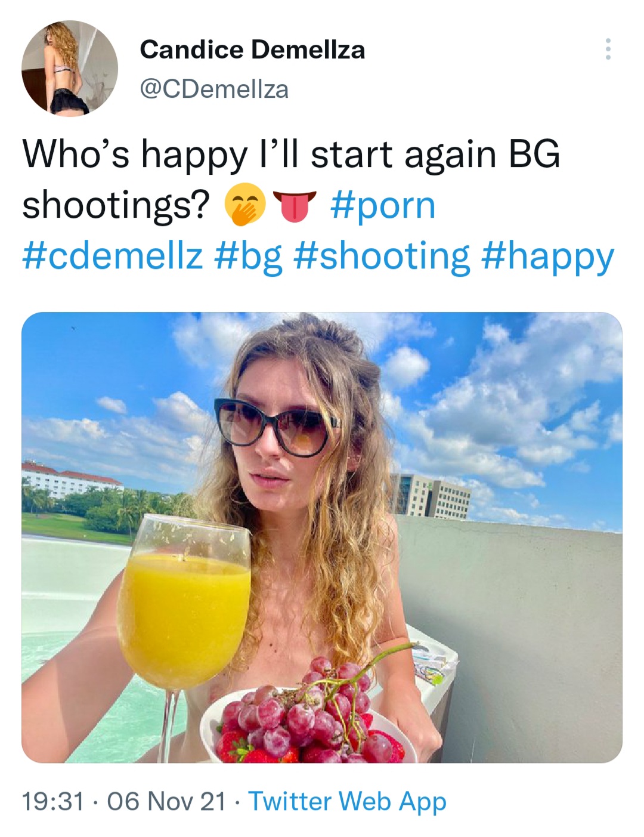This screenshot has width=644, height=837.
Task: Open the #cdemellz hashtag
Action: coord(112,256)
